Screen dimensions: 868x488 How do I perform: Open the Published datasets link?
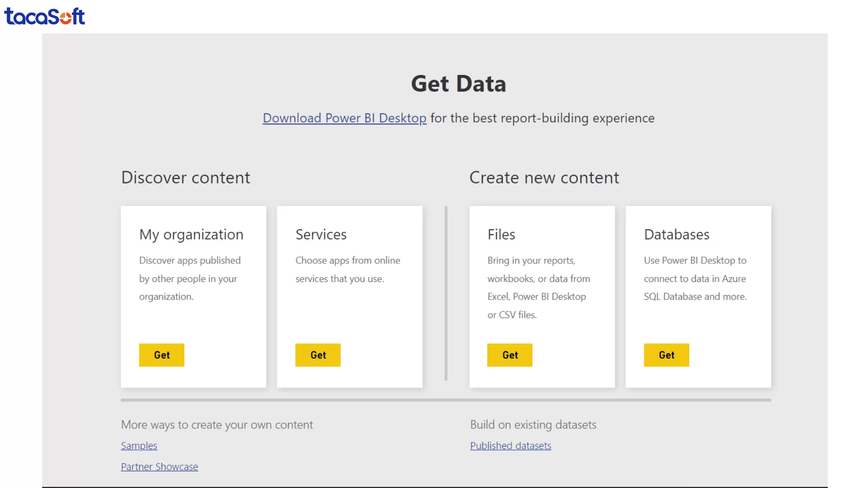pyautogui.click(x=510, y=446)
